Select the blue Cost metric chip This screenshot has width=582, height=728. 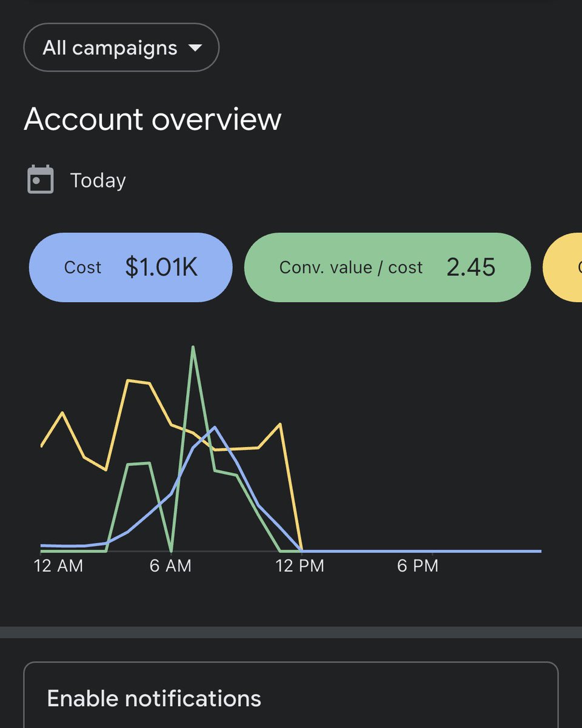coord(131,268)
